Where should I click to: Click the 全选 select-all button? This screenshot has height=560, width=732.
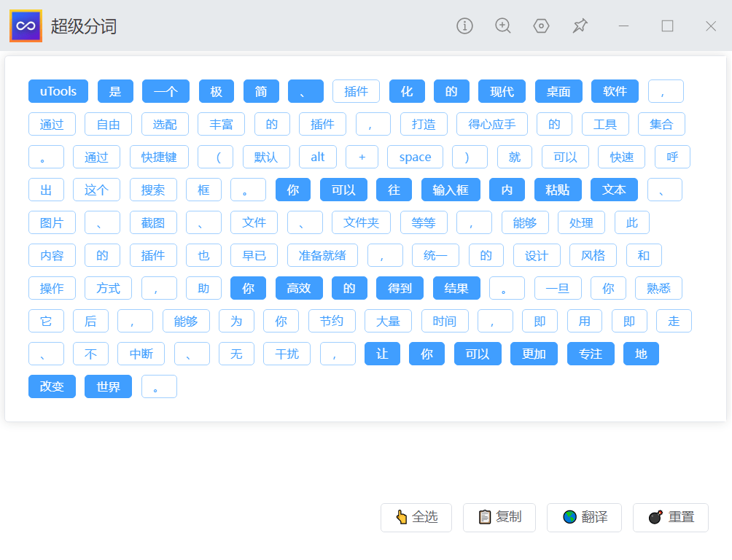tap(416, 518)
